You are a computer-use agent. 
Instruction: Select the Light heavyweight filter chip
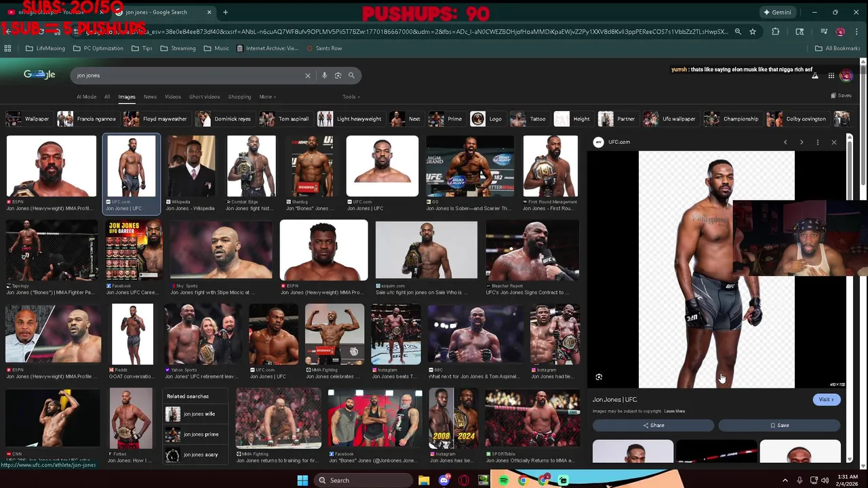tap(351, 119)
